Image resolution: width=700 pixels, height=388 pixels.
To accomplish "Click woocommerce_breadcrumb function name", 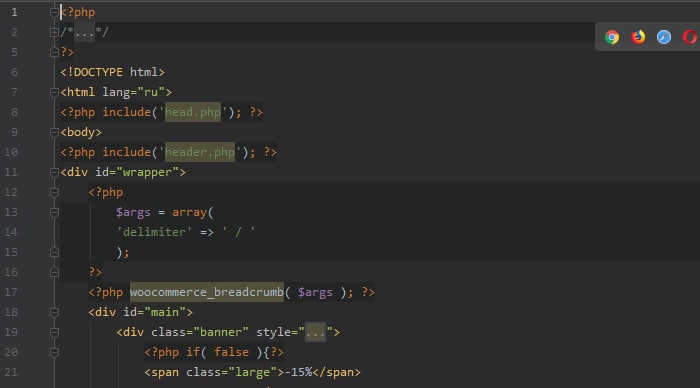I will (207, 292).
